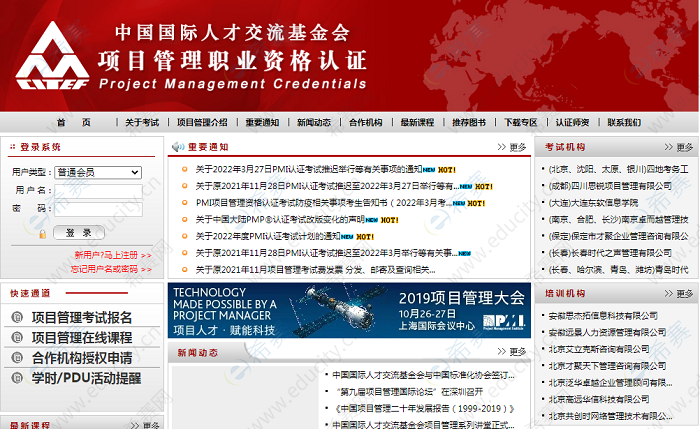Click the PMI logo in the 2019 banner
700x429 pixels.
(504, 321)
